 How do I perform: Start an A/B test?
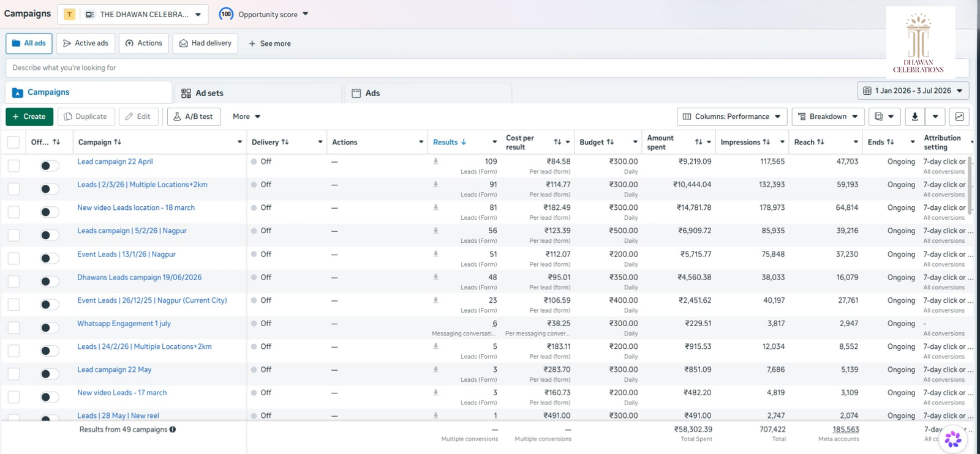(194, 116)
